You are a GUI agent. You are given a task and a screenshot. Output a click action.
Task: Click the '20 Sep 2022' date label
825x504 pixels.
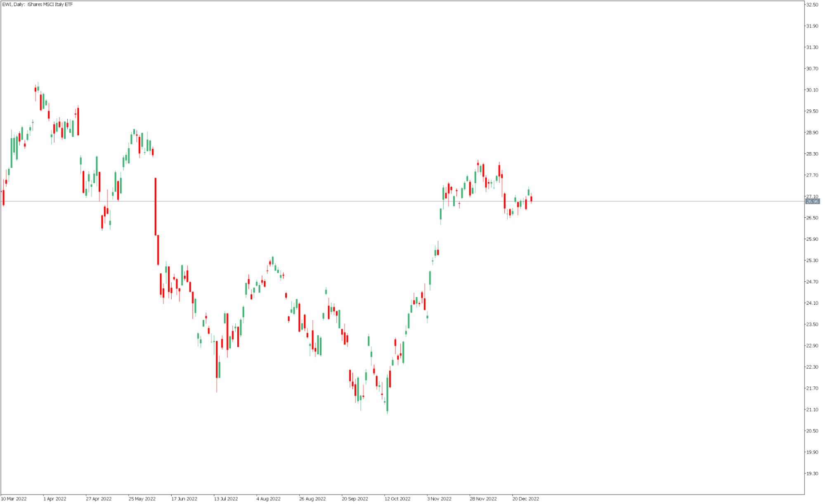click(355, 499)
